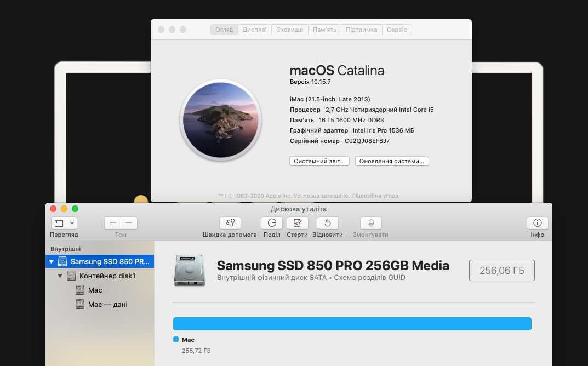588x366 pixels.
Task: Click the Mac volume disk icon in sidebar
Action: (x=80, y=290)
